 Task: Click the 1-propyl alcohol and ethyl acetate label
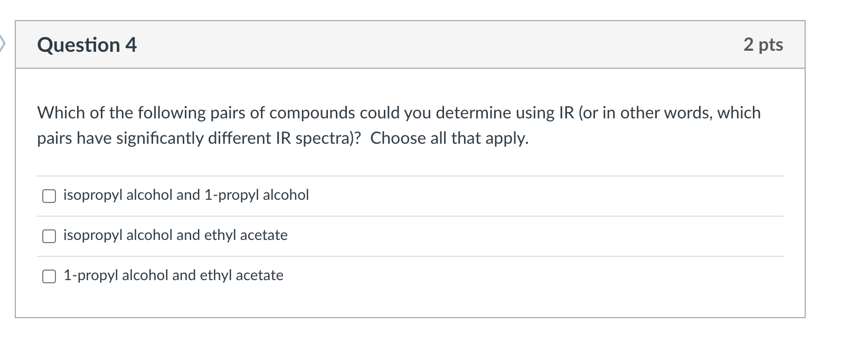coord(173,275)
